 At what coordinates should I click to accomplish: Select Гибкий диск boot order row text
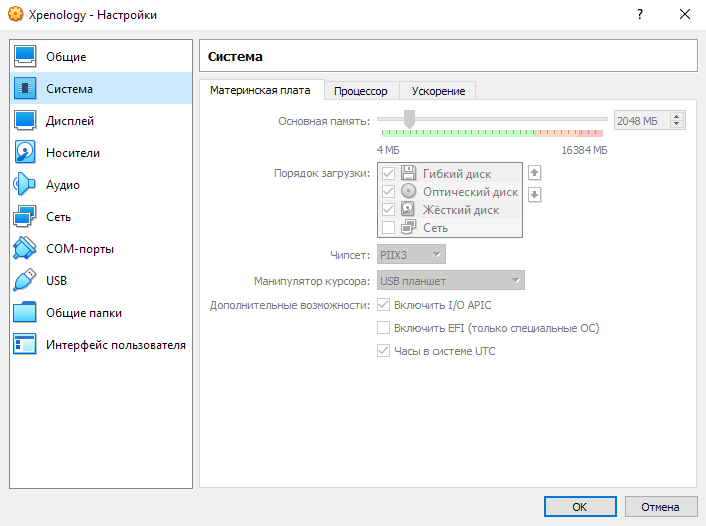[x=457, y=173]
